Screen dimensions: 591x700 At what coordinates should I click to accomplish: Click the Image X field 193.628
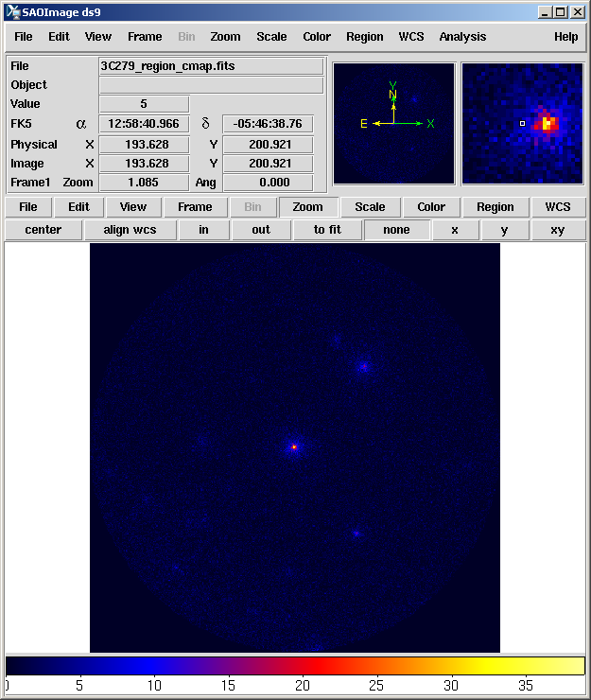tap(144, 164)
